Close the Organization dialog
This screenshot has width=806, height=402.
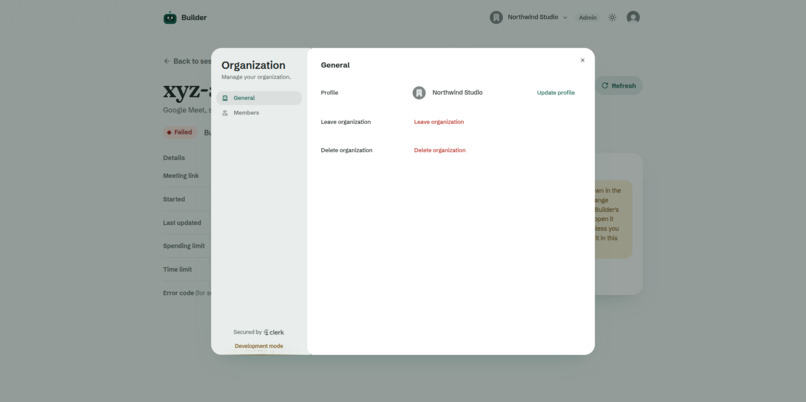[582, 60]
